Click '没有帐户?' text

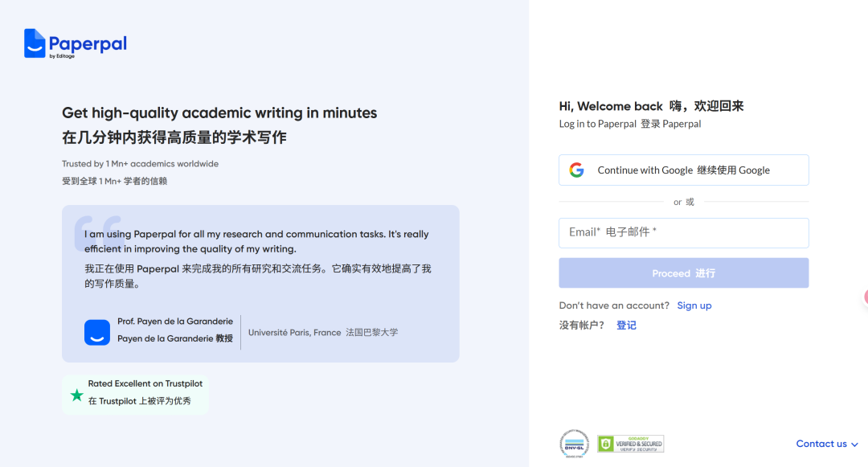[581, 326]
